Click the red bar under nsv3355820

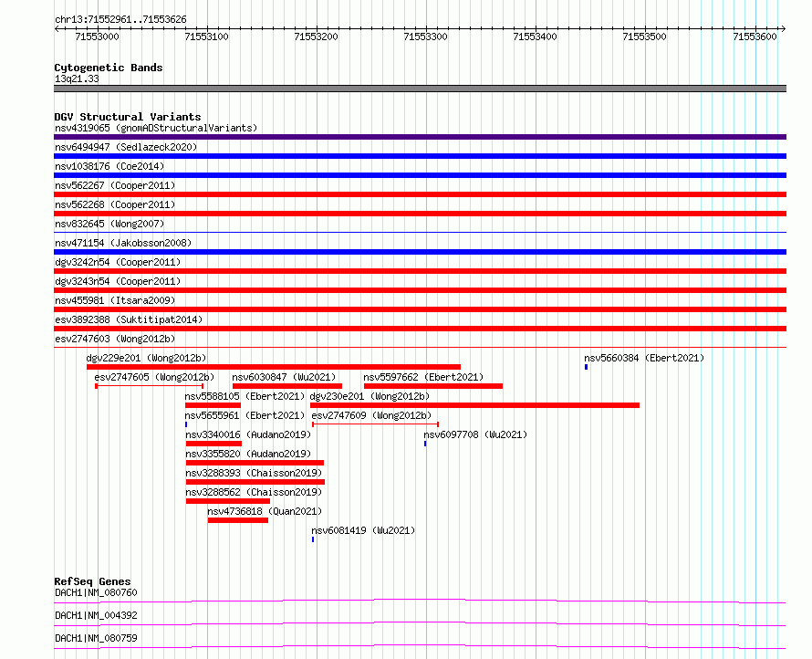pos(255,463)
